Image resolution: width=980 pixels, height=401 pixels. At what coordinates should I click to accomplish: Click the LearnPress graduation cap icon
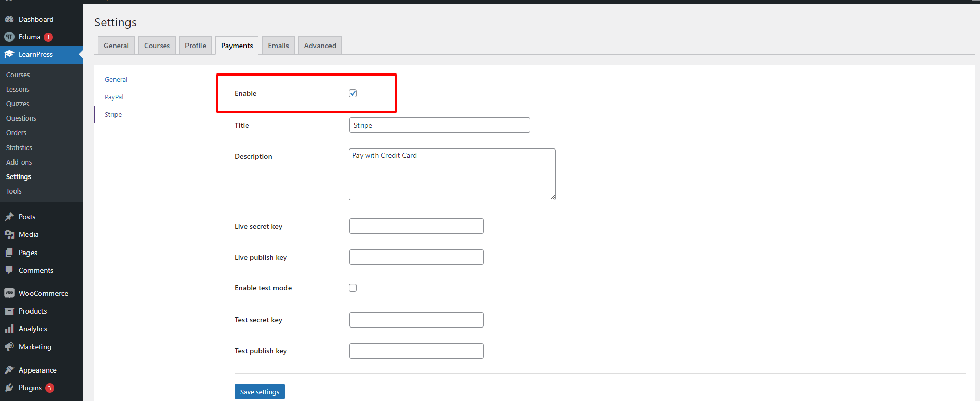[9, 54]
